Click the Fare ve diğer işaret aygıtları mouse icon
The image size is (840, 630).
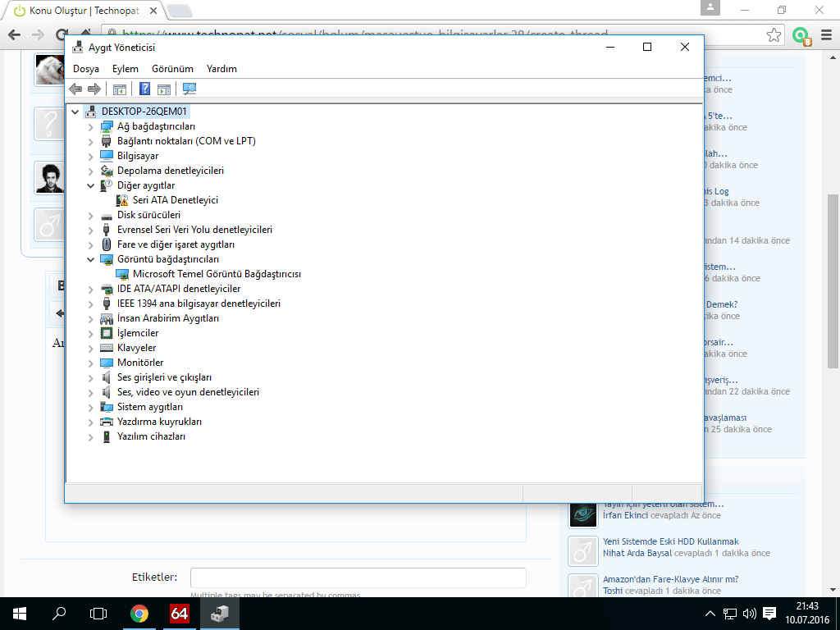pos(107,244)
